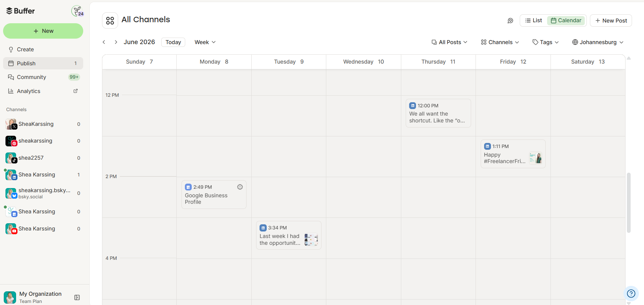Viewport: 644px width, 305px height.
Task: Open Create in sidebar
Action: click(43, 50)
